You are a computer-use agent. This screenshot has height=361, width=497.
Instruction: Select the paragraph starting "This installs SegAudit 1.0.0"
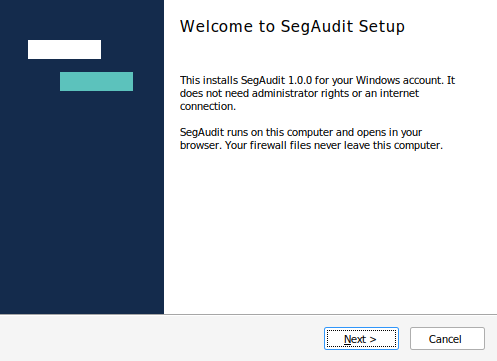point(317,93)
